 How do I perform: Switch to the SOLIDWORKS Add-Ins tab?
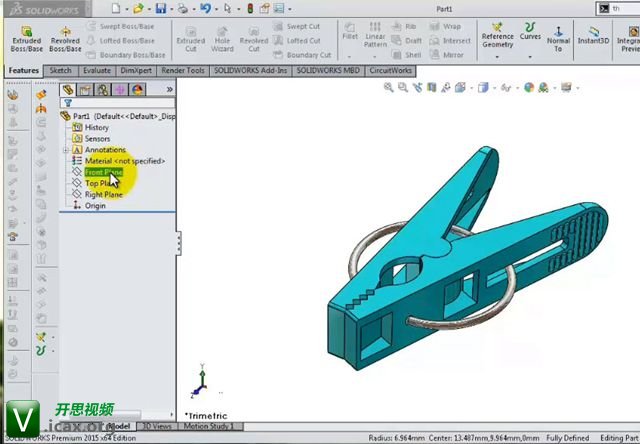click(x=251, y=71)
